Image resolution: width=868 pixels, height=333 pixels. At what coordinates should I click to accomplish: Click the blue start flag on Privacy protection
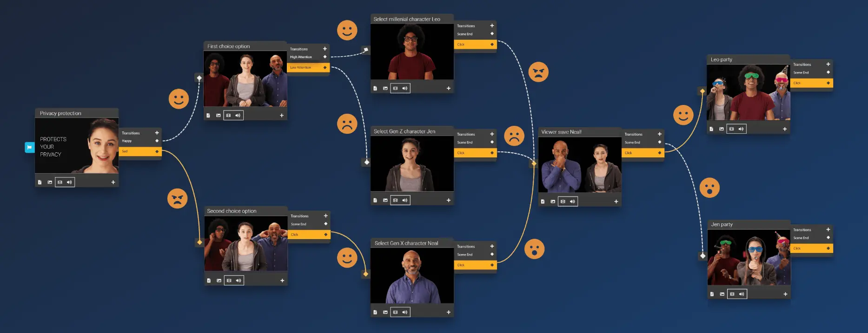29,147
